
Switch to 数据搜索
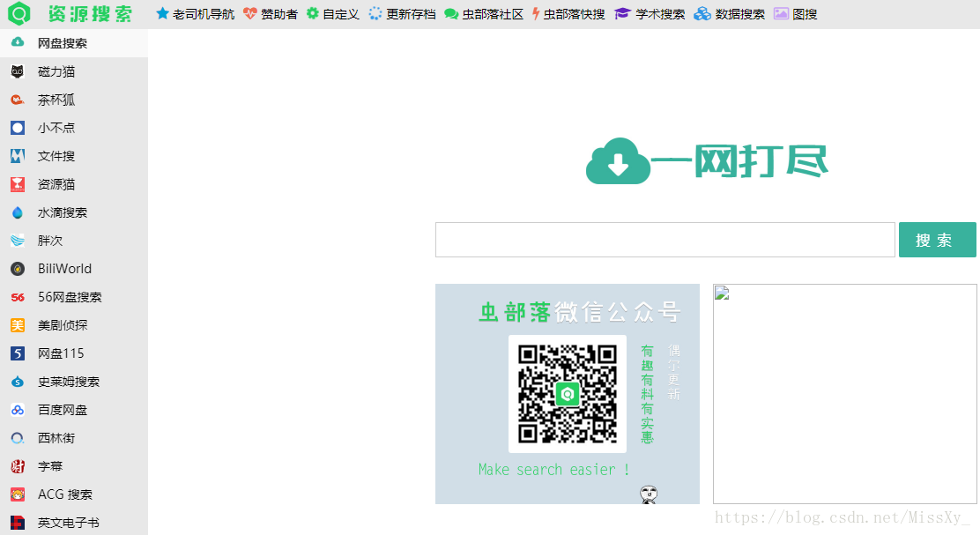[x=740, y=14]
